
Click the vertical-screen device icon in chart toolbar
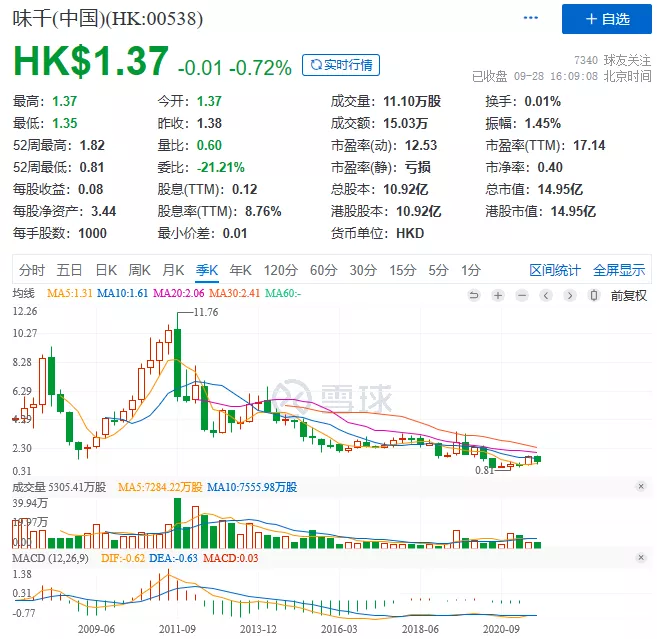(593, 295)
